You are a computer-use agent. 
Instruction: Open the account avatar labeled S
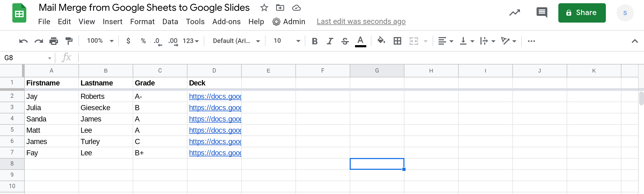coord(625,13)
